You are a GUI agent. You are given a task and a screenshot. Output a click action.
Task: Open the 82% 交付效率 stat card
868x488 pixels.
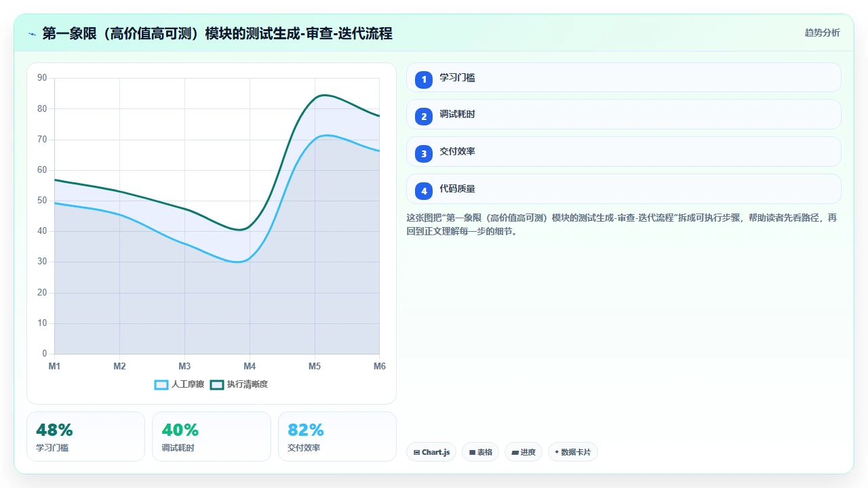coord(337,436)
